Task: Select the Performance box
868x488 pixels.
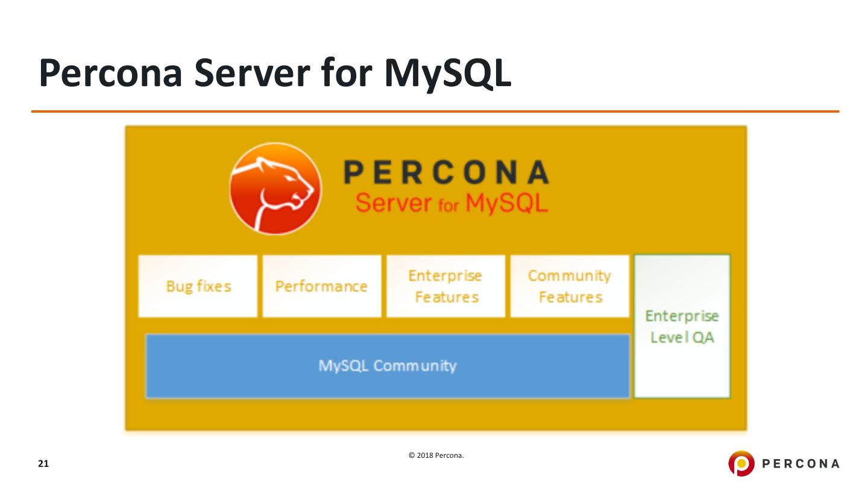Action: click(x=322, y=286)
